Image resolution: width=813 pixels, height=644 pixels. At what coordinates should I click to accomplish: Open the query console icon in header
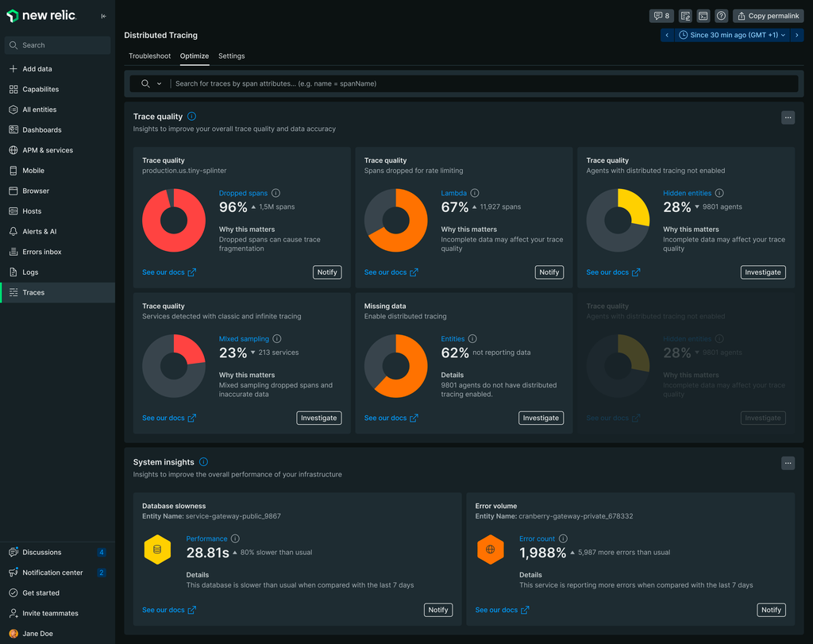pos(703,16)
